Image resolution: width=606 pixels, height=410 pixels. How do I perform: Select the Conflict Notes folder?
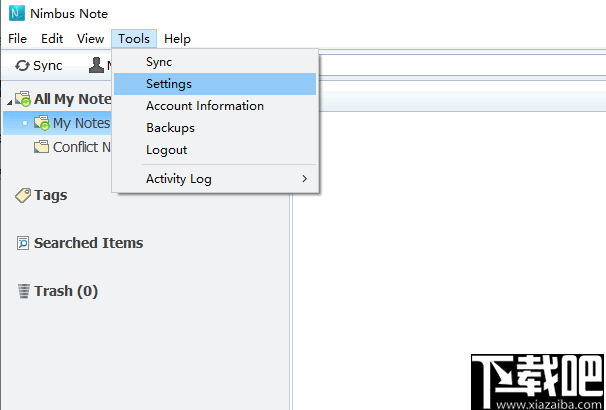coord(72,147)
